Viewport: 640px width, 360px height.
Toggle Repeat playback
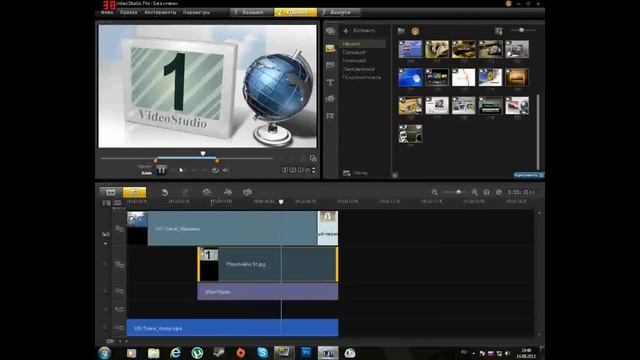tap(215, 170)
